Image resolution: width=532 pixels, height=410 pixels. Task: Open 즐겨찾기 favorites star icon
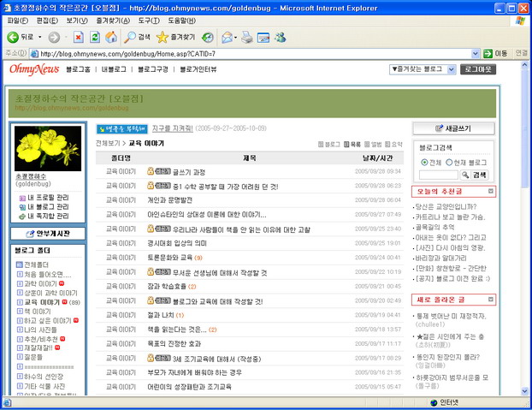pos(175,38)
